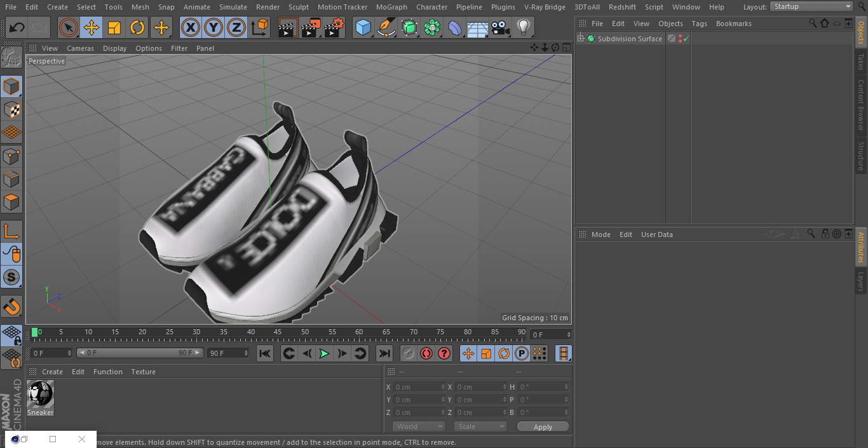
Task: Expand the Subdivision Surface object tree
Action: [580, 39]
